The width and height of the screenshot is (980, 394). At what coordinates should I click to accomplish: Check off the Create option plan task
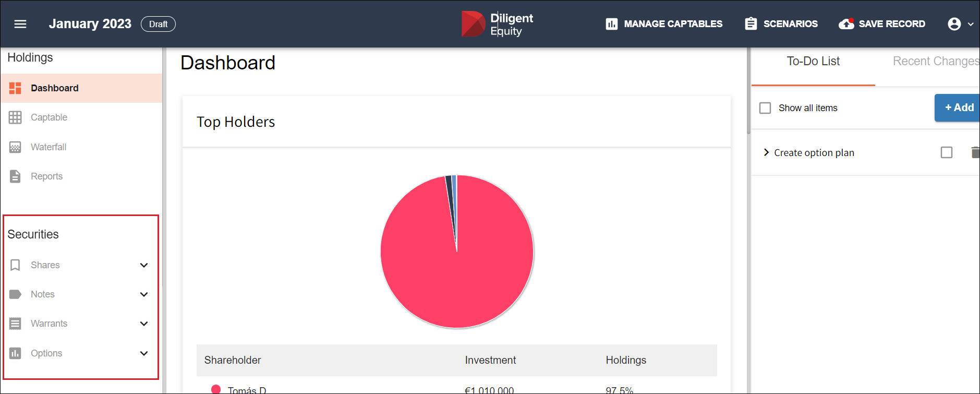click(946, 152)
